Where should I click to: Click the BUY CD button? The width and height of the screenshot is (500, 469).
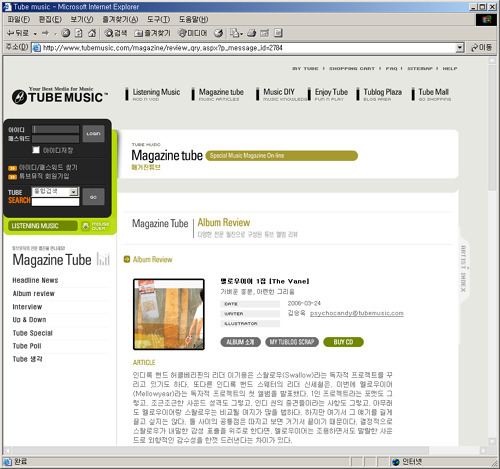(x=343, y=342)
